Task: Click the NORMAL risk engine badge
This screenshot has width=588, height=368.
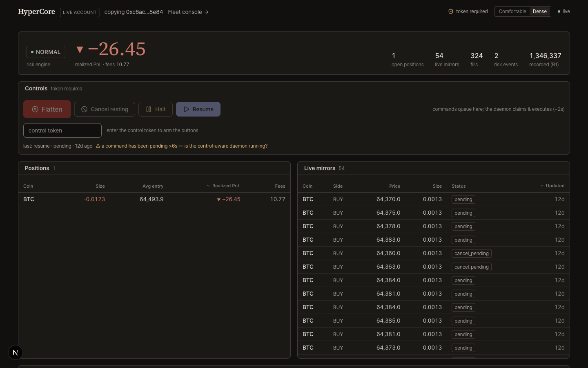Action: [46, 52]
